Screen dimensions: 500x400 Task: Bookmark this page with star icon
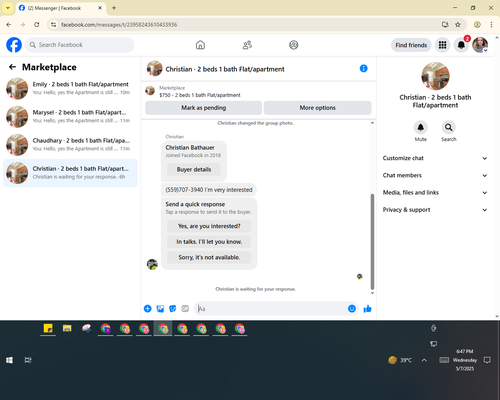click(458, 25)
